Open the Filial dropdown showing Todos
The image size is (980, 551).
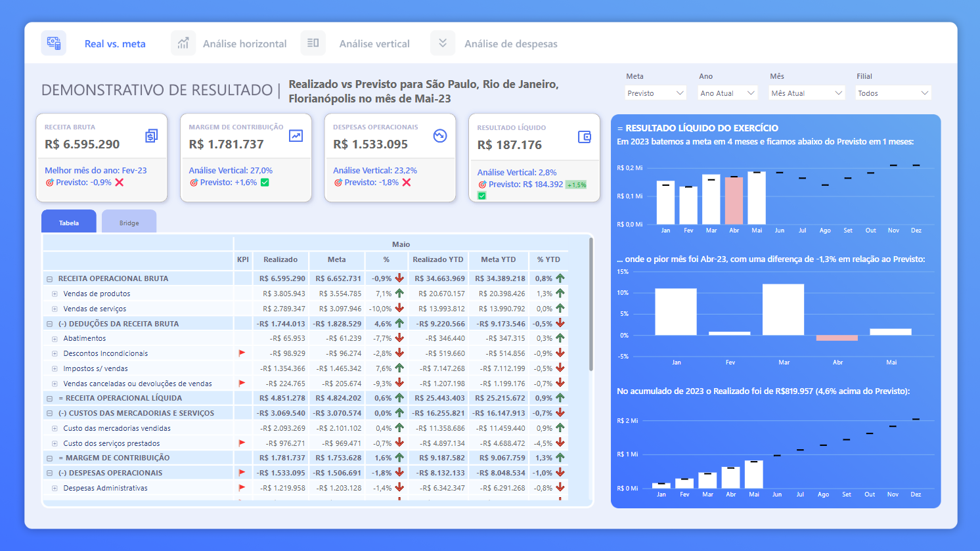click(893, 93)
